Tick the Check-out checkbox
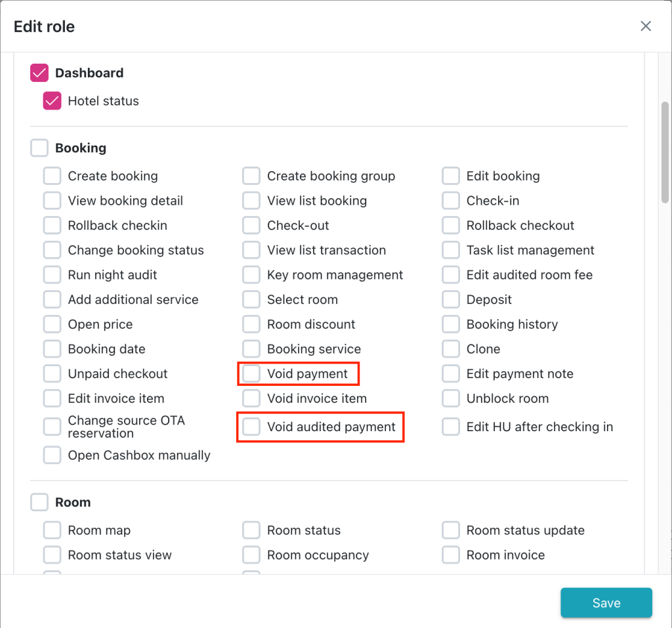The width and height of the screenshot is (672, 628). pyautogui.click(x=251, y=226)
